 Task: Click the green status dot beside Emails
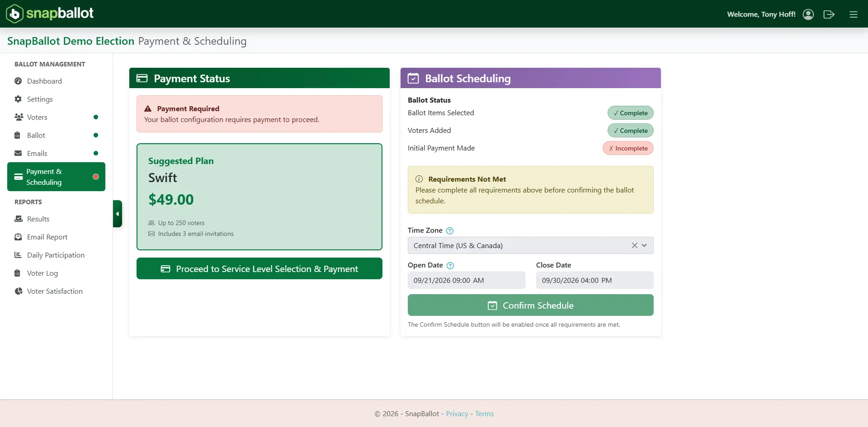(x=96, y=154)
